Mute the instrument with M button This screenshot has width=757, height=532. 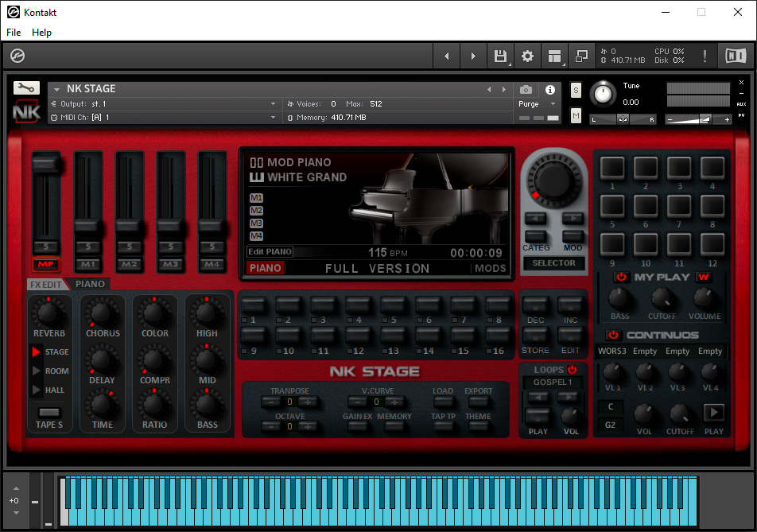tap(576, 116)
